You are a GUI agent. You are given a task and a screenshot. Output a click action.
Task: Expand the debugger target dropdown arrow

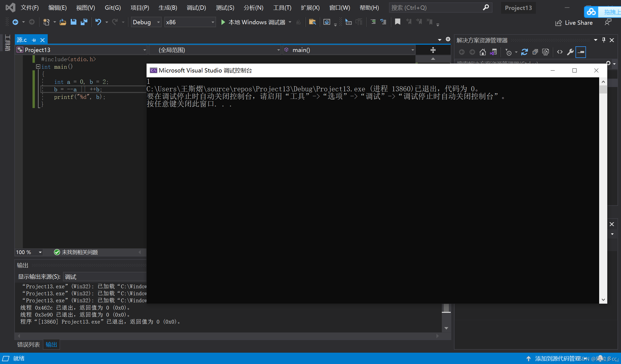(x=290, y=22)
